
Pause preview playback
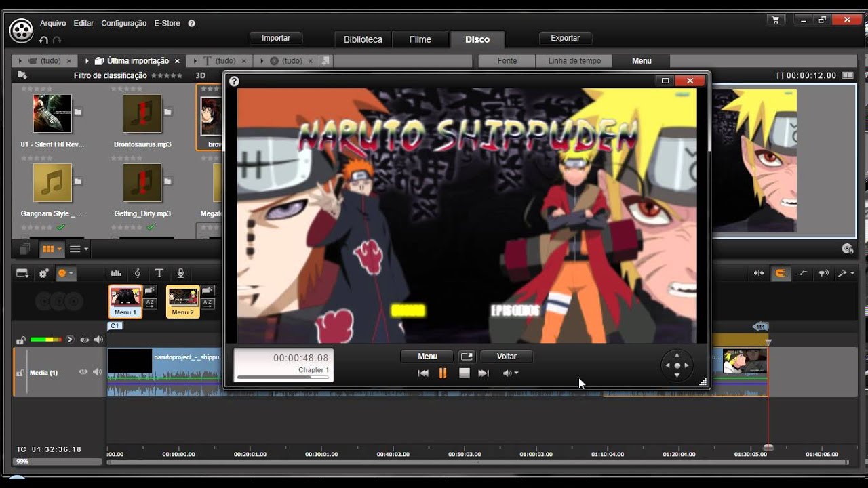(x=443, y=373)
